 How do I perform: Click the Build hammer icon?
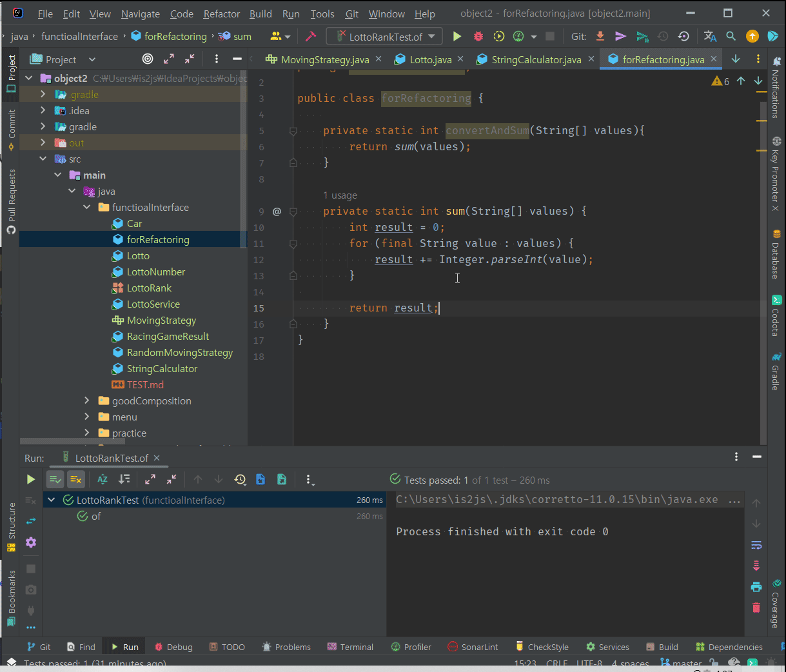(x=310, y=37)
